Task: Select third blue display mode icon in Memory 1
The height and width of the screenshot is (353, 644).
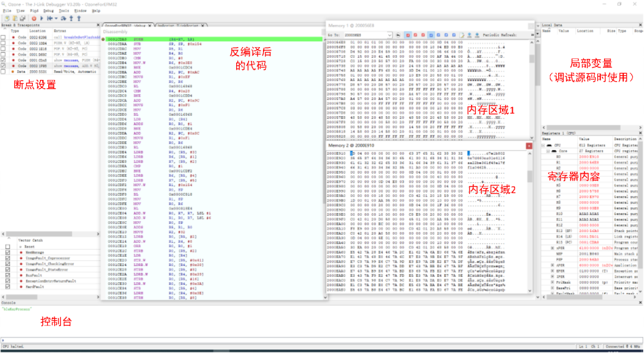Action: [x=447, y=35]
